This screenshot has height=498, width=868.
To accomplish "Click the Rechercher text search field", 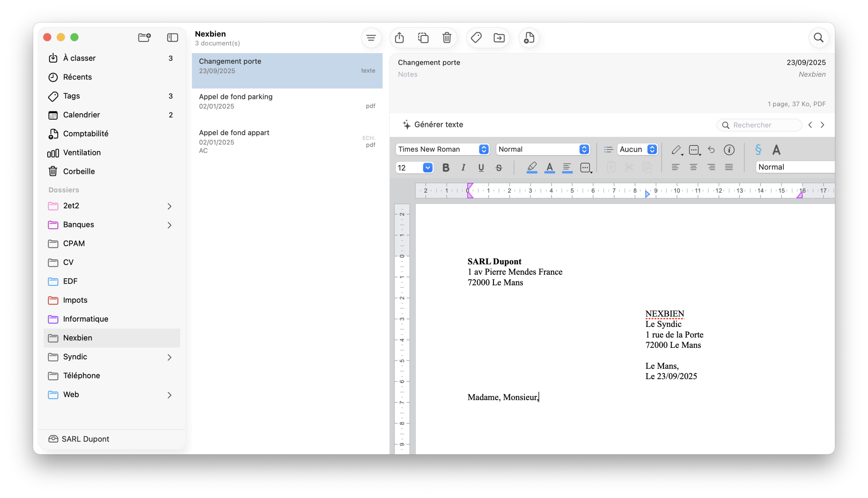I will (763, 125).
